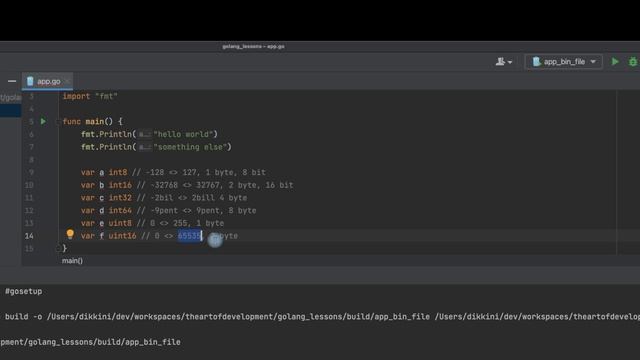Click the yellow lightbulb quick-fix icon
Screen dimensions: 640x360
pos(70,234)
